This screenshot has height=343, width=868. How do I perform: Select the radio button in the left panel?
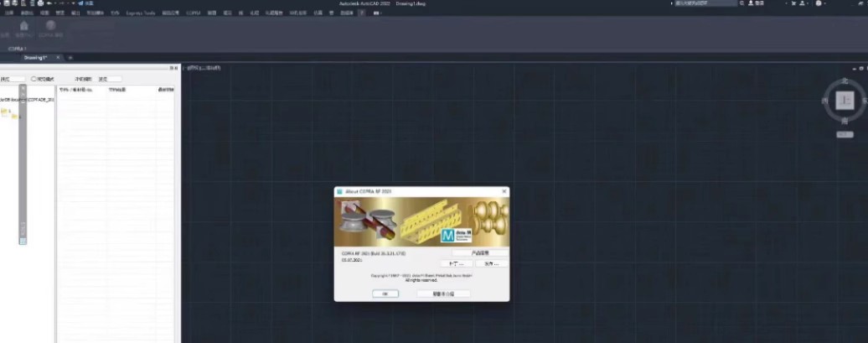click(x=34, y=79)
